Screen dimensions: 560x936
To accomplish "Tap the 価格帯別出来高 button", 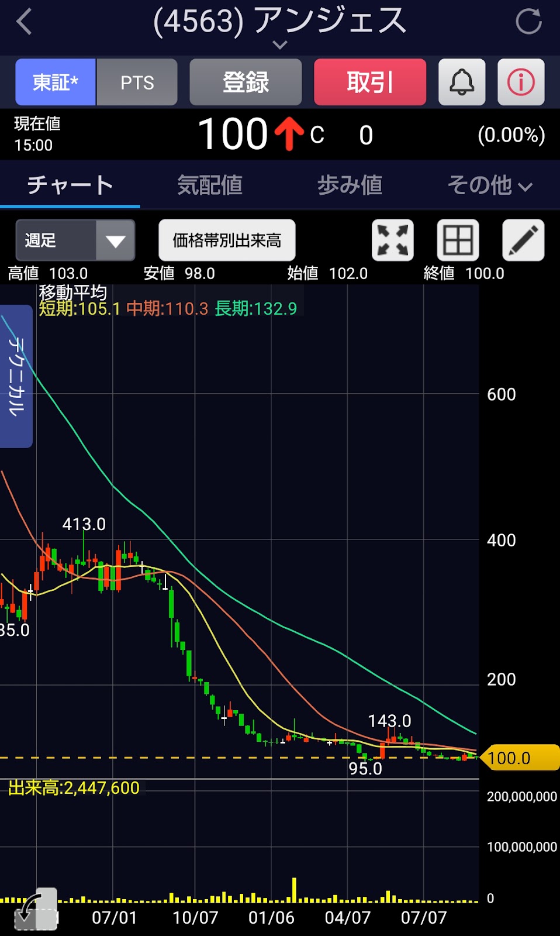I will 227,240.
